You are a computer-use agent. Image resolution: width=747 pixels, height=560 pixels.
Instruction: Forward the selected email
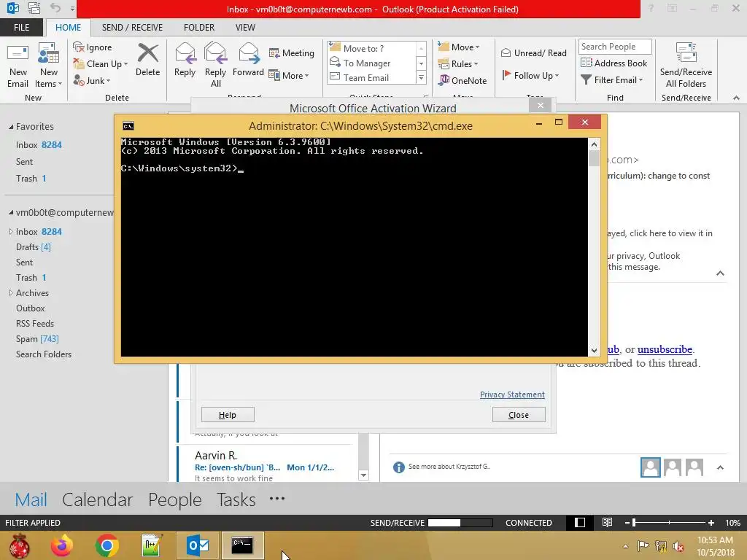coord(248,60)
